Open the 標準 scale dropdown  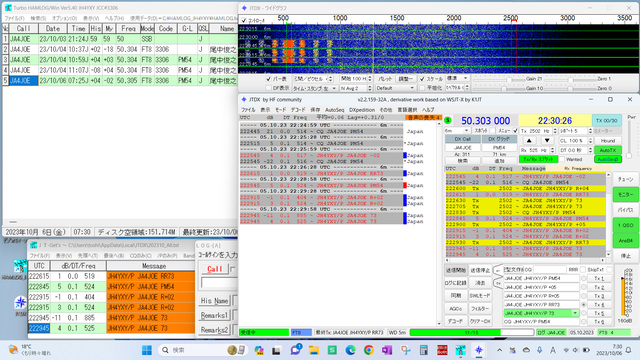[x=457, y=78]
